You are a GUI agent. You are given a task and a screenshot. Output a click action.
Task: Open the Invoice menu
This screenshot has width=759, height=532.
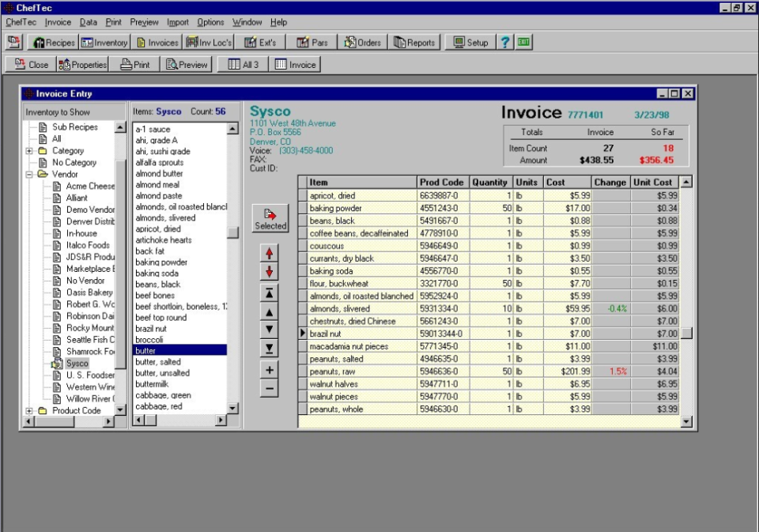(58, 22)
